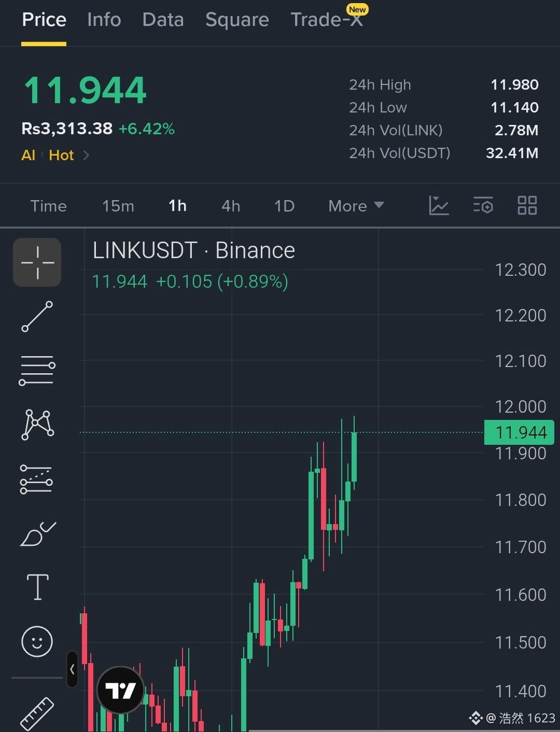Image resolution: width=560 pixels, height=732 pixels.
Task: Click the +6.42% change figure
Action: coord(147,129)
